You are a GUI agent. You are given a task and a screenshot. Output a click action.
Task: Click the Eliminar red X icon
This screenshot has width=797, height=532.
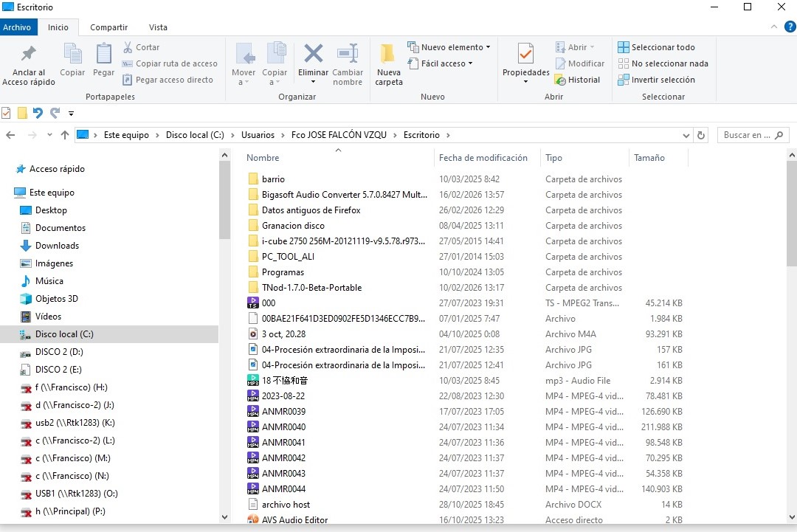tap(313, 53)
